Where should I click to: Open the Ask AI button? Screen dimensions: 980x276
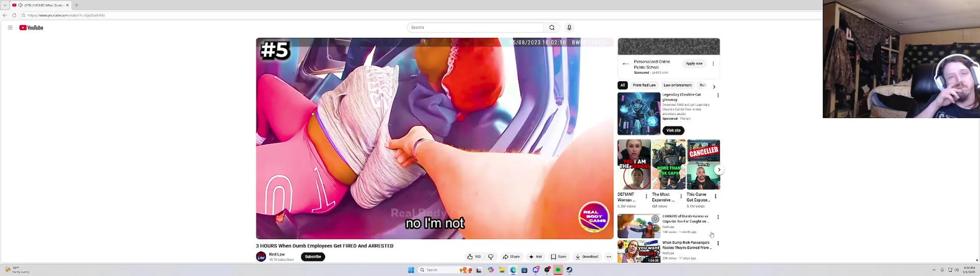pyautogui.click(x=535, y=257)
